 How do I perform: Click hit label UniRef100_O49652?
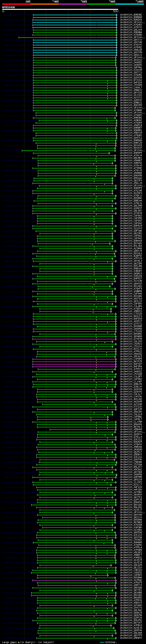(131, 63)
